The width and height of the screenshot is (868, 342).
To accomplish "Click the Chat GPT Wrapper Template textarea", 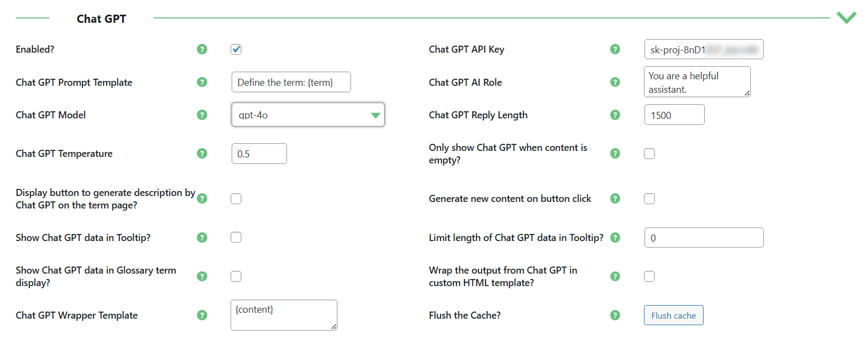I will (x=283, y=315).
